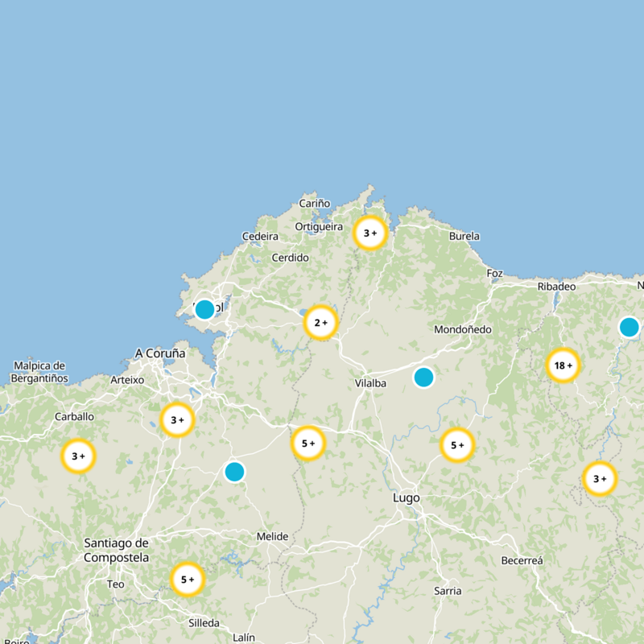
Task: Click the Vilalba town label
Action: pyautogui.click(x=370, y=383)
